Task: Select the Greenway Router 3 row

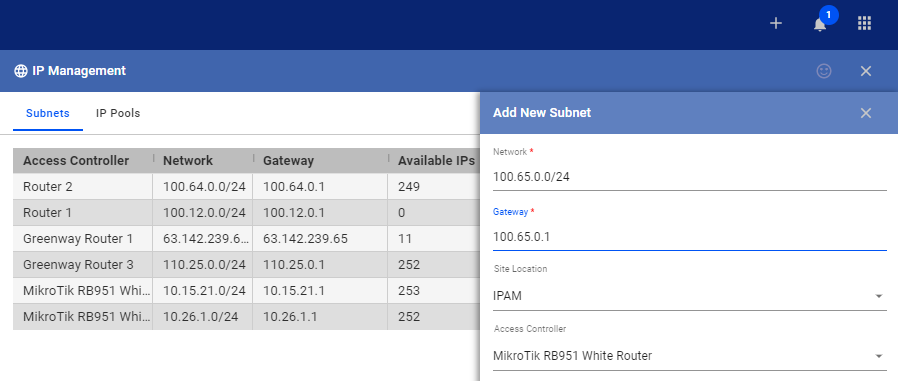Action: pyautogui.click(x=246, y=265)
